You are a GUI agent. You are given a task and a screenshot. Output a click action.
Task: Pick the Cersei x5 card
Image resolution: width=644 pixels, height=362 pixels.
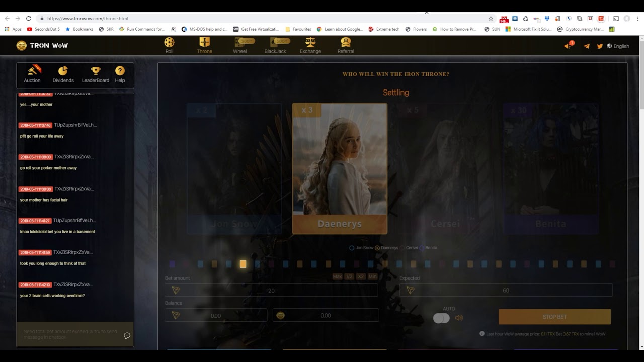point(445,168)
